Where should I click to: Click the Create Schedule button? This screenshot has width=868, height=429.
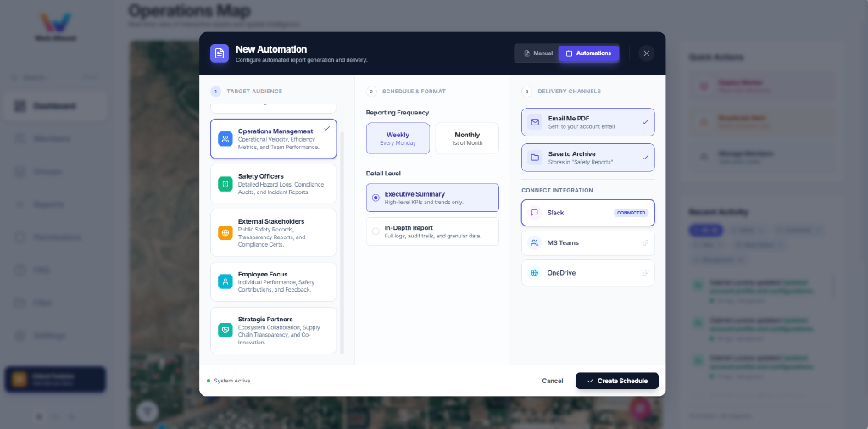(x=617, y=381)
